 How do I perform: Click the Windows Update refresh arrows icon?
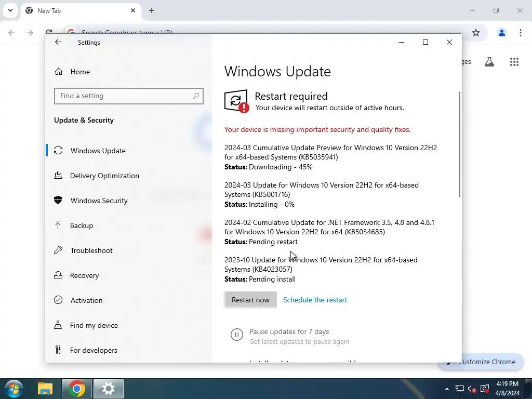tap(58, 150)
